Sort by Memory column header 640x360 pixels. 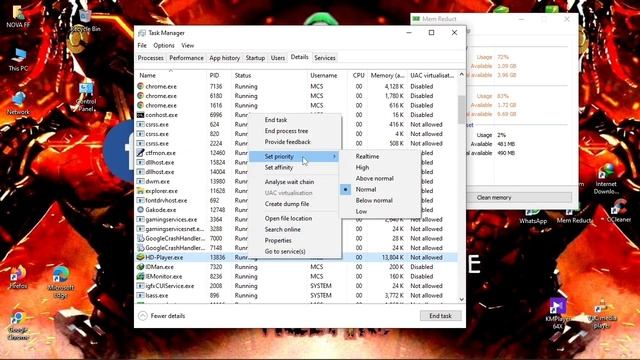click(387, 76)
